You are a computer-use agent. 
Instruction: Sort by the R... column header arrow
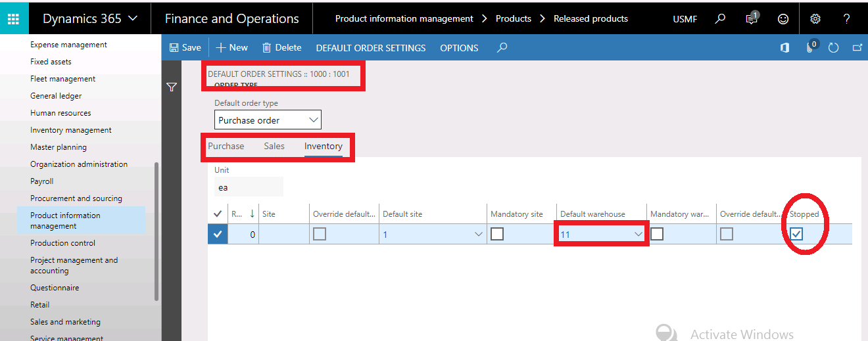point(253,214)
